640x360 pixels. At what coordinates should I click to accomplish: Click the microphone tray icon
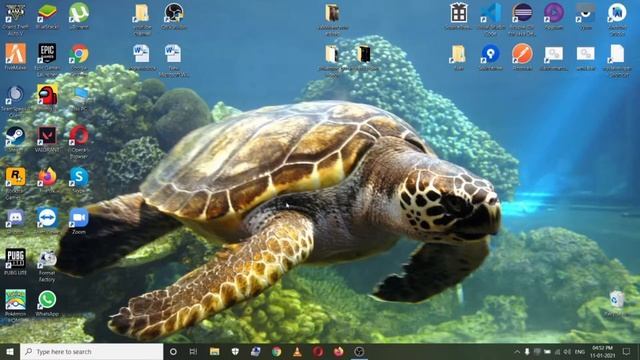pyautogui.click(x=527, y=351)
